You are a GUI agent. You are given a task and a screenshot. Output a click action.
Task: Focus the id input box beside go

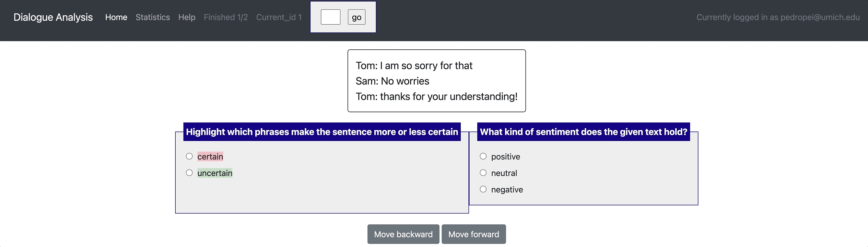click(x=330, y=17)
